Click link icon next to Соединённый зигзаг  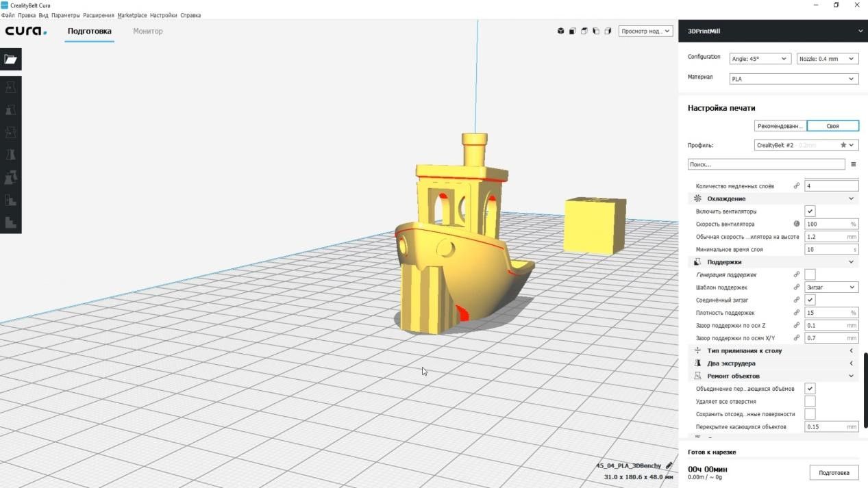(797, 300)
